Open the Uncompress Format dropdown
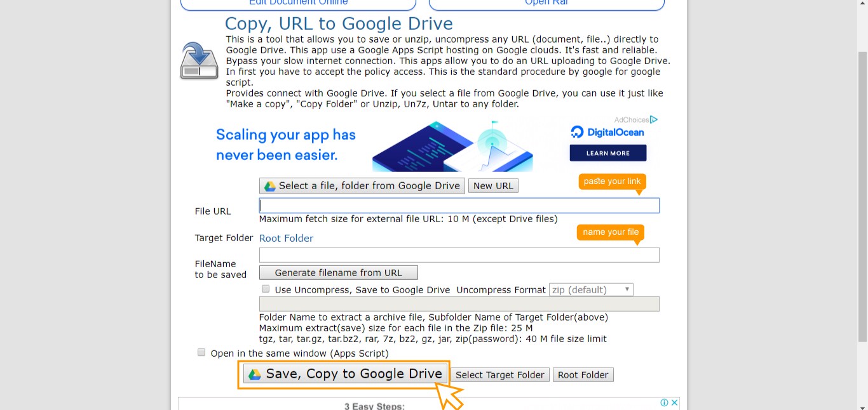The height and width of the screenshot is (410, 868). pos(591,289)
